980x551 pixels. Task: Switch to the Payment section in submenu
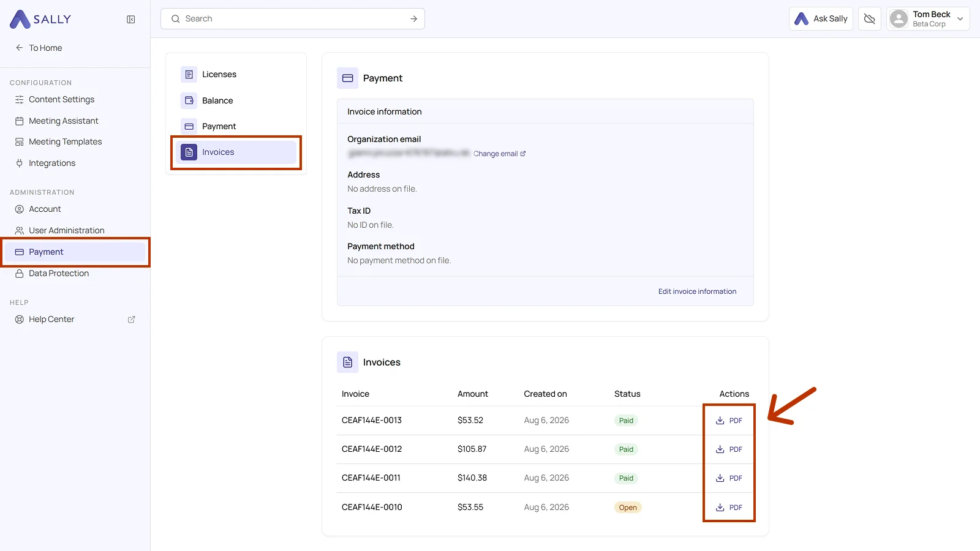pos(236,126)
